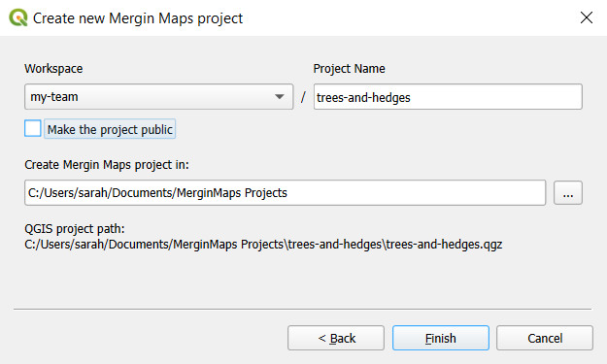The width and height of the screenshot is (607, 364).
Task: Browse for folder with the ... button
Action: (x=568, y=192)
